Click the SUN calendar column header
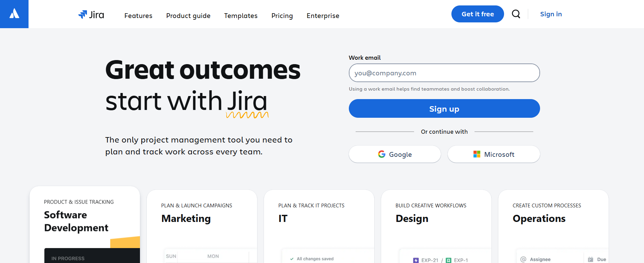644x263 pixels. pos(171,256)
